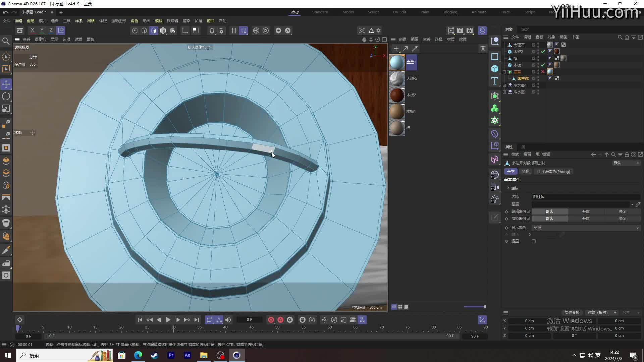Switch to points mode icon

[x=135, y=31]
